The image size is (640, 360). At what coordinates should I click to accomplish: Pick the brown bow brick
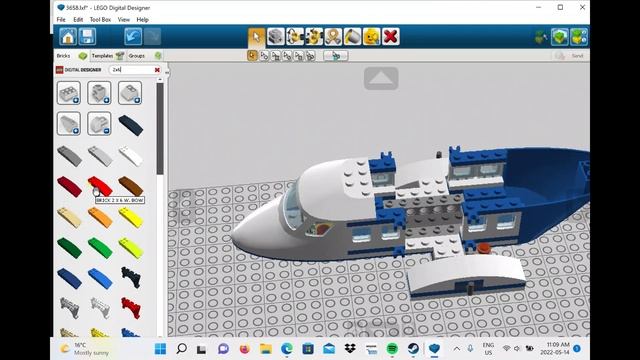pyautogui.click(x=131, y=186)
